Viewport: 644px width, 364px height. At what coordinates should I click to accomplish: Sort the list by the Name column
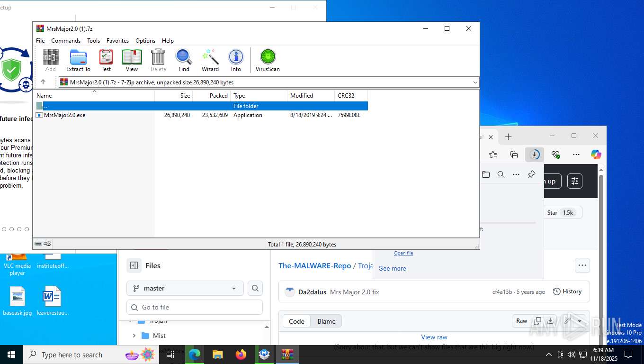95,95
